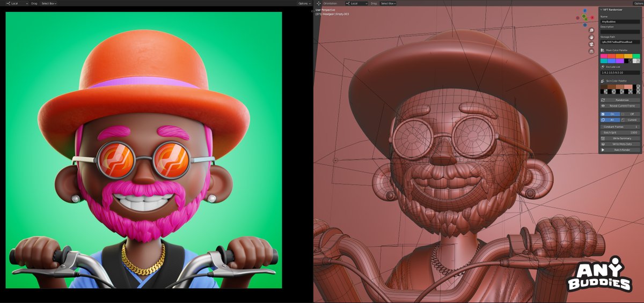Enable the On toggle in NFT Randomizer
The image size is (644, 303).
click(x=610, y=114)
